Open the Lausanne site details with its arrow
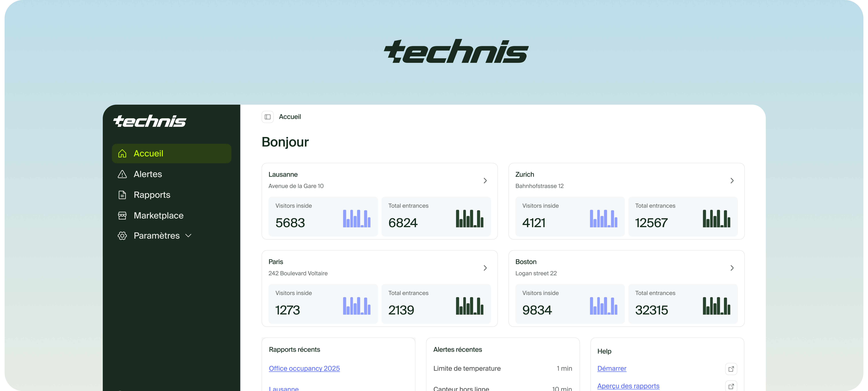The image size is (868, 391). click(485, 181)
